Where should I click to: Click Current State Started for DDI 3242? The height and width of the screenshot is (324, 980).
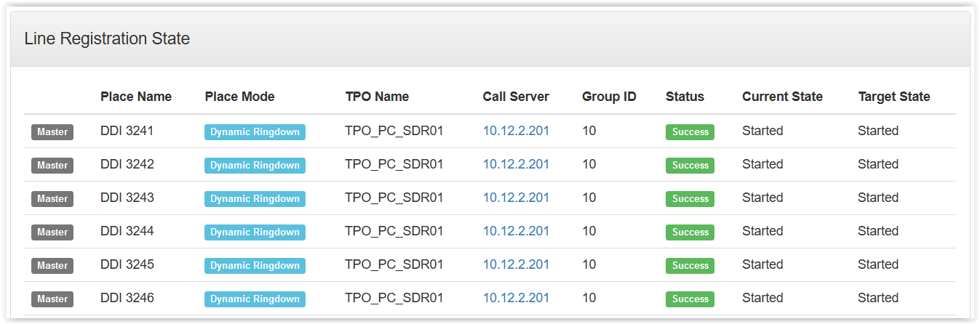(x=762, y=164)
